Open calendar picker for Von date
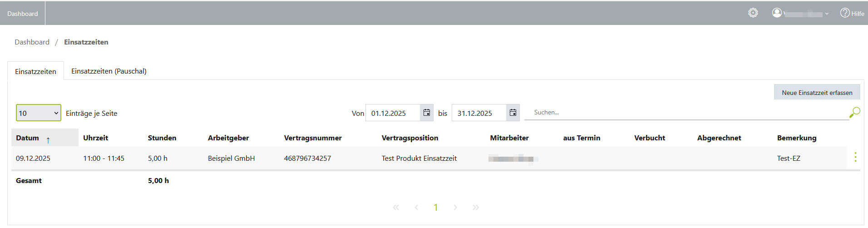 [427, 113]
